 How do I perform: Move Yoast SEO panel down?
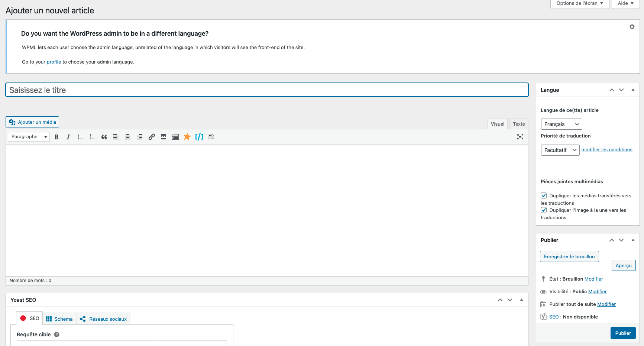(x=510, y=300)
